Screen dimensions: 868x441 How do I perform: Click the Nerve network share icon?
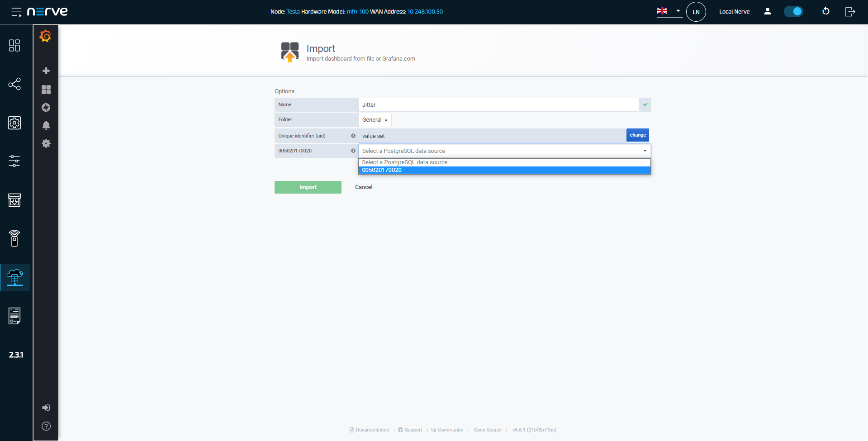tap(15, 84)
